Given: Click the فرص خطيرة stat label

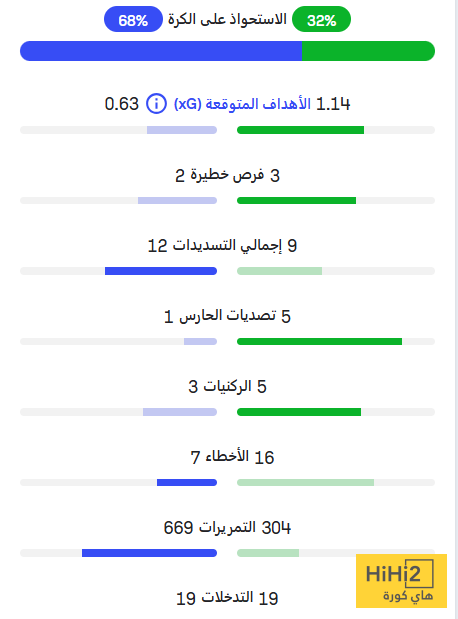Looking at the screenshot, I should pyautogui.click(x=227, y=174).
